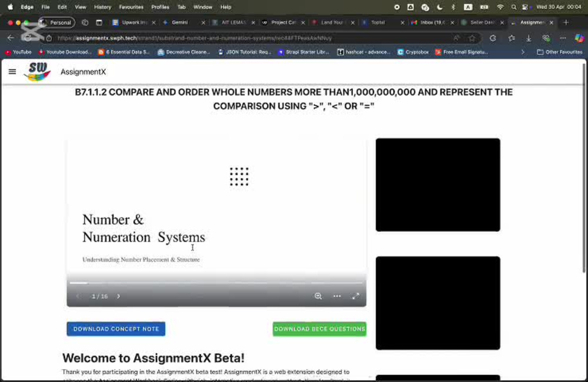
Task: Open the Favourites menu
Action: (131, 6)
